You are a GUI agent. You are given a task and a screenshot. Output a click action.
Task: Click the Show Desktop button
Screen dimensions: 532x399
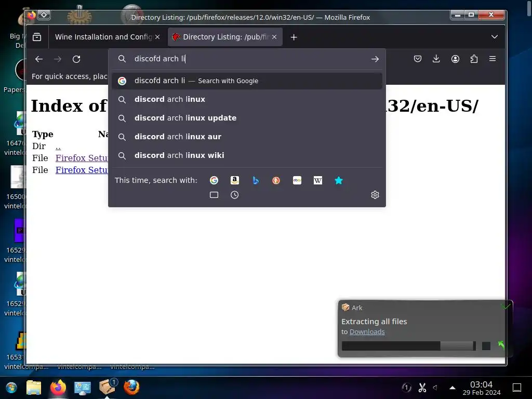point(517,388)
